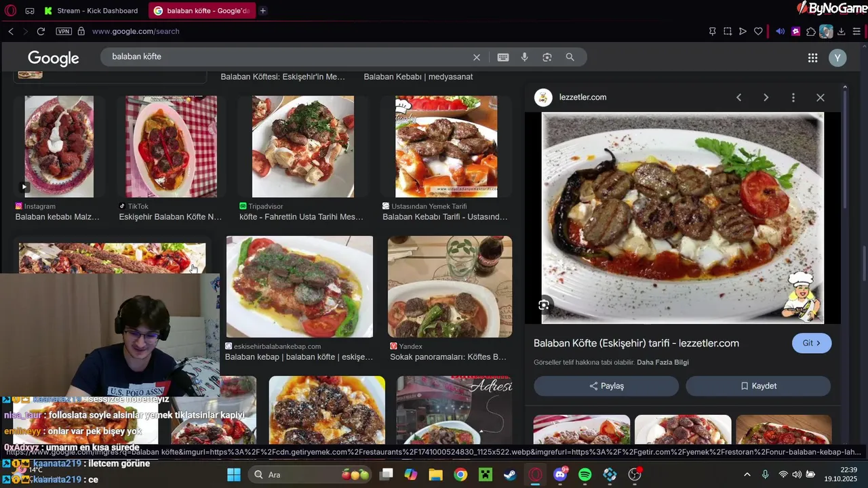The image size is (868, 488).
Task: Go back with the browser back arrow
Action: pos(11,31)
